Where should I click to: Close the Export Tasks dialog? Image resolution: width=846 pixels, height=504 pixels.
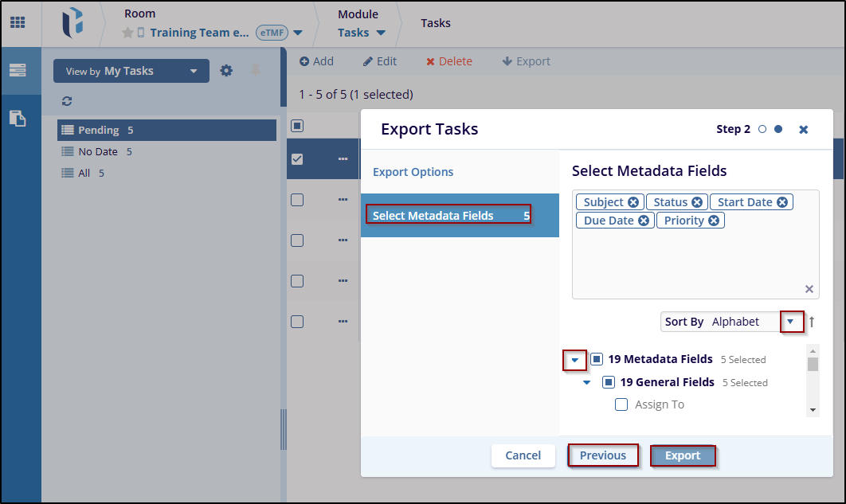pyautogui.click(x=803, y=130)
